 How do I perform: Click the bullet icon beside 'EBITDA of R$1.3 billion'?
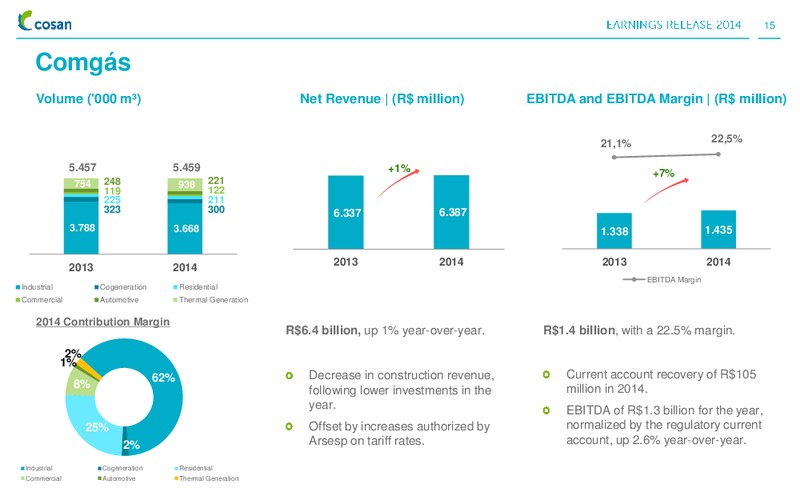click(x=546, y=410)
